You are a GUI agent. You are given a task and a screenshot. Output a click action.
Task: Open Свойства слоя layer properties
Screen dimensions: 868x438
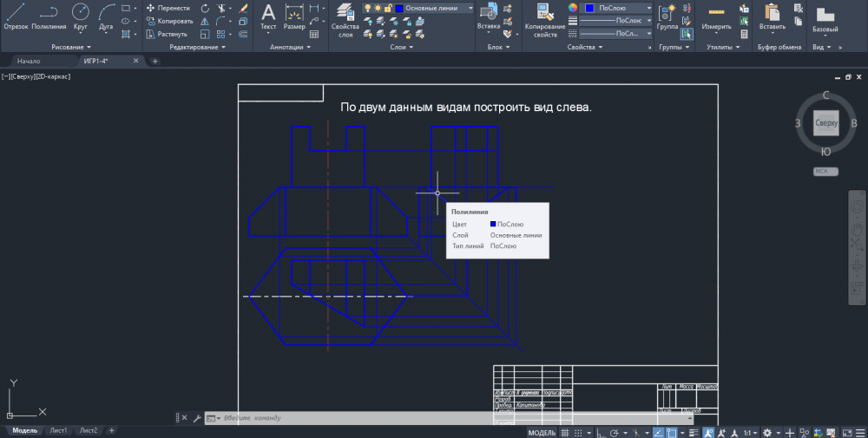point(345,21)
